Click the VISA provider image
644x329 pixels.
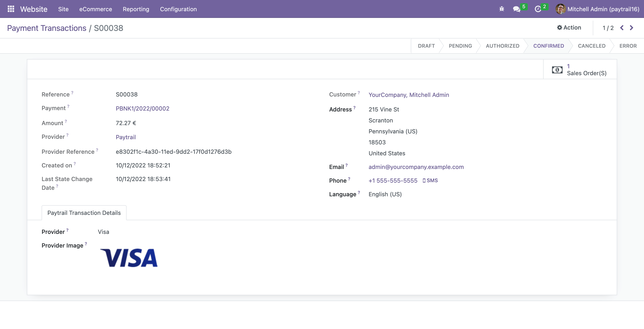tap(129, 258)
